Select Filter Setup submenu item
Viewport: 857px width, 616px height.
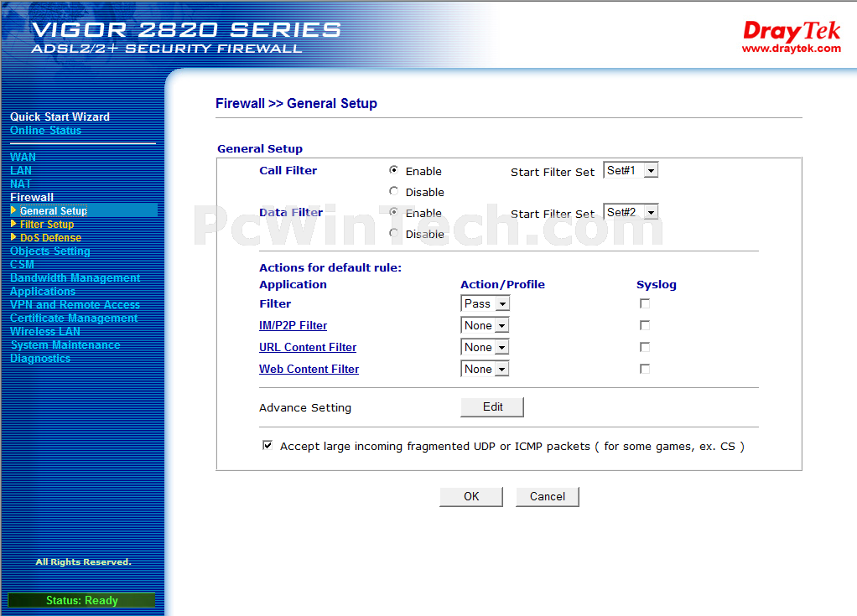[x=47, y=225]
